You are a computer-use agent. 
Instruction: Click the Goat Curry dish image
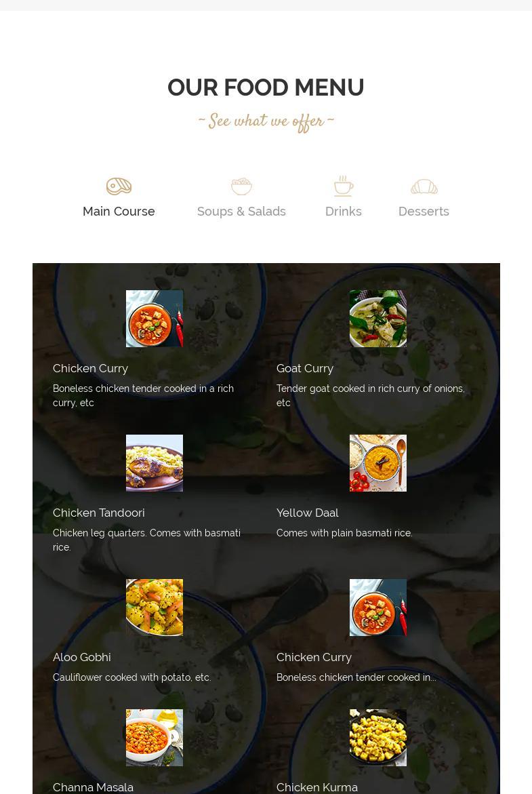tap(378, 319)
